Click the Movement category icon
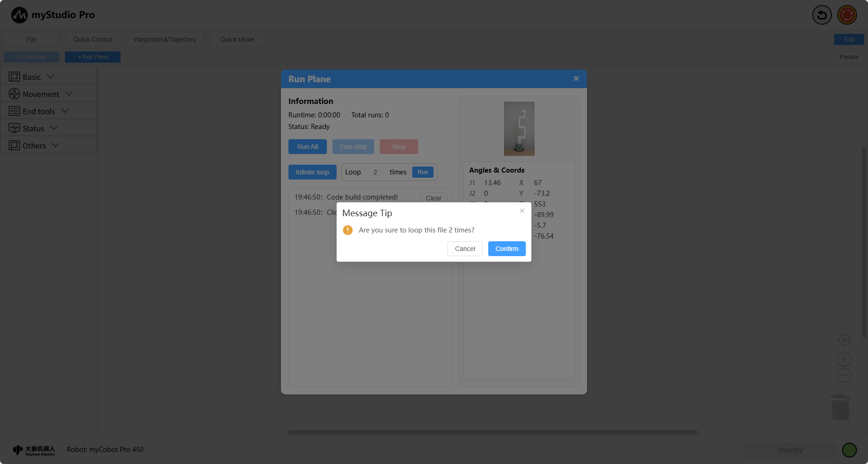The width and height of the screenshot is (868, 464). pos(14,94)
